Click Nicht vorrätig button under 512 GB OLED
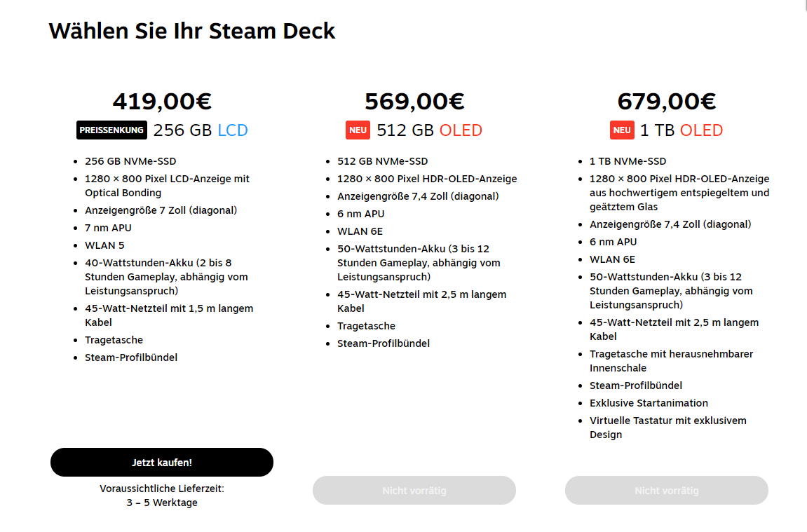Viewport: 807px width, 532px height. click(414, 491)
